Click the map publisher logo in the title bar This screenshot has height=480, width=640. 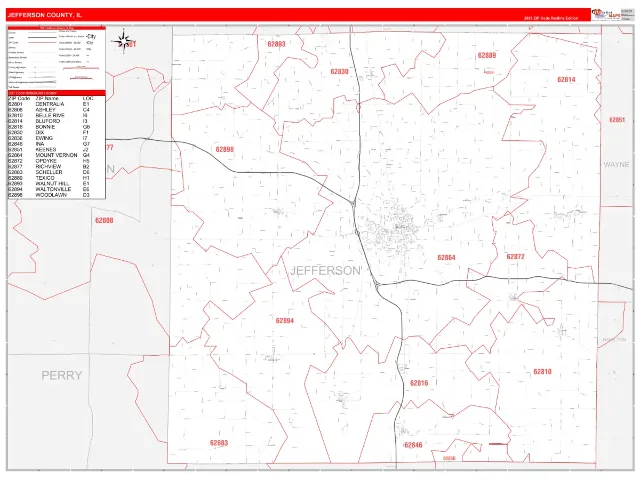click(x=606, y=14)
